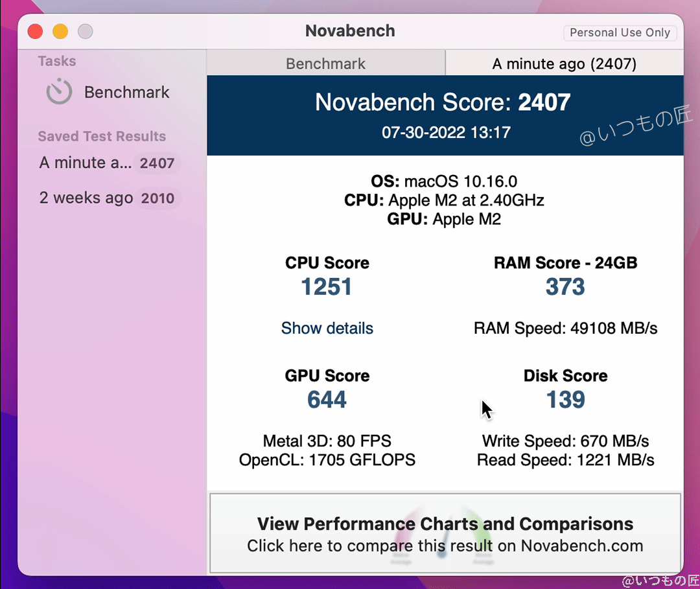Select the A minute a... saved result
The width and height of the screenshot is (700, 589).
[84, 163]
